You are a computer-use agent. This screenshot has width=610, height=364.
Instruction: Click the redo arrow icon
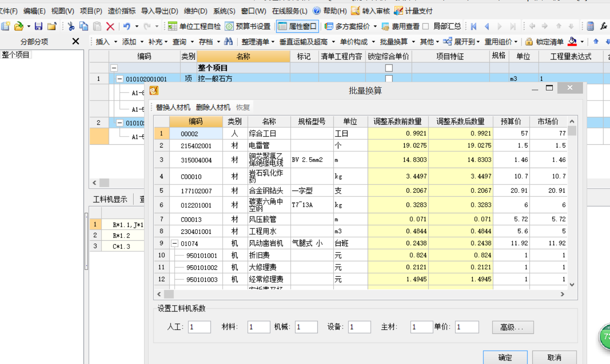click(x=147, y=26)
